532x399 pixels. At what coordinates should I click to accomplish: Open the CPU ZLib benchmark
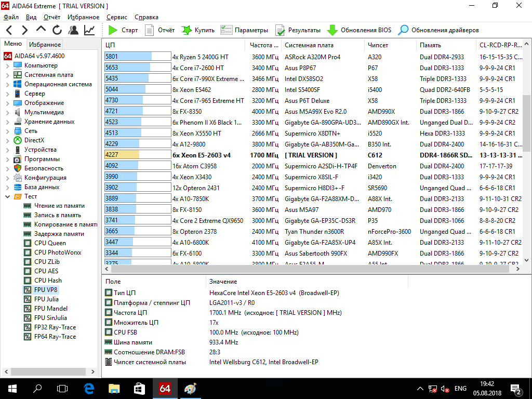click(47, 262)
